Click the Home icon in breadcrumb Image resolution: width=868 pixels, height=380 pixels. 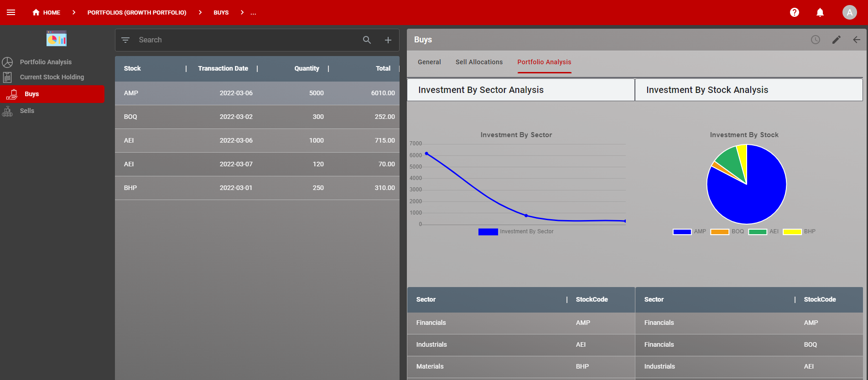[36, 12]
